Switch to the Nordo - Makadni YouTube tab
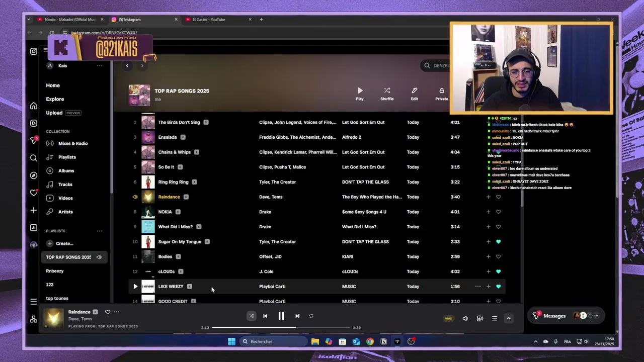The width and height of the screenshot is (644, 362). point(69,20)
